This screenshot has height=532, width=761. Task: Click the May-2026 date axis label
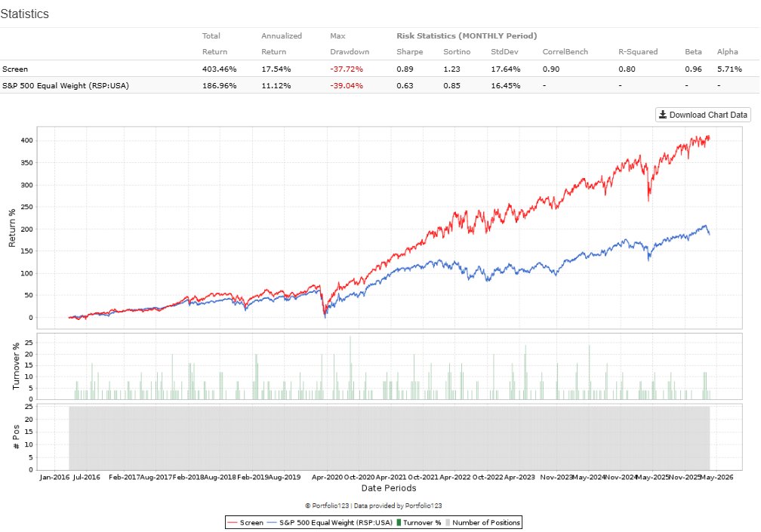pyautogui.click(x=716, y=477)
